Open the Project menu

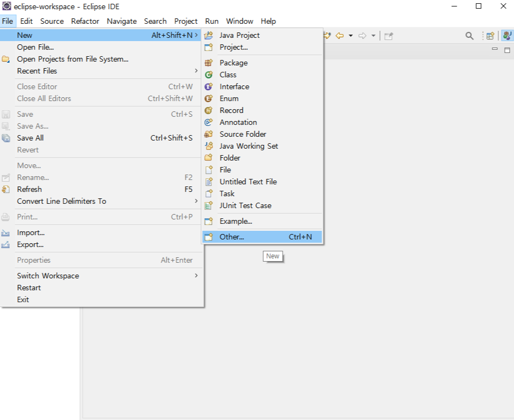(185, 21)
